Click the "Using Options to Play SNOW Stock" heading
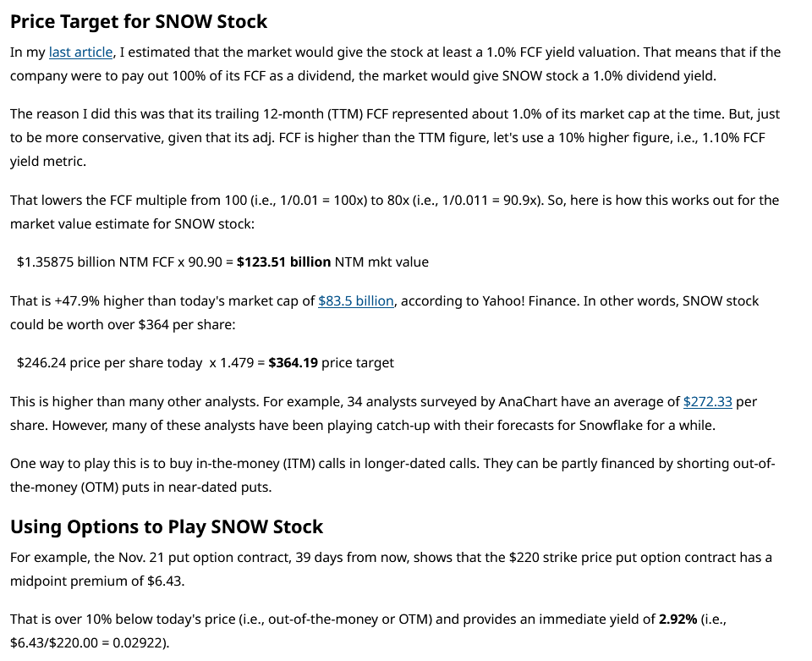Image resolution: width=812 pixels, height=661 pixels. (x=167, y=526)
